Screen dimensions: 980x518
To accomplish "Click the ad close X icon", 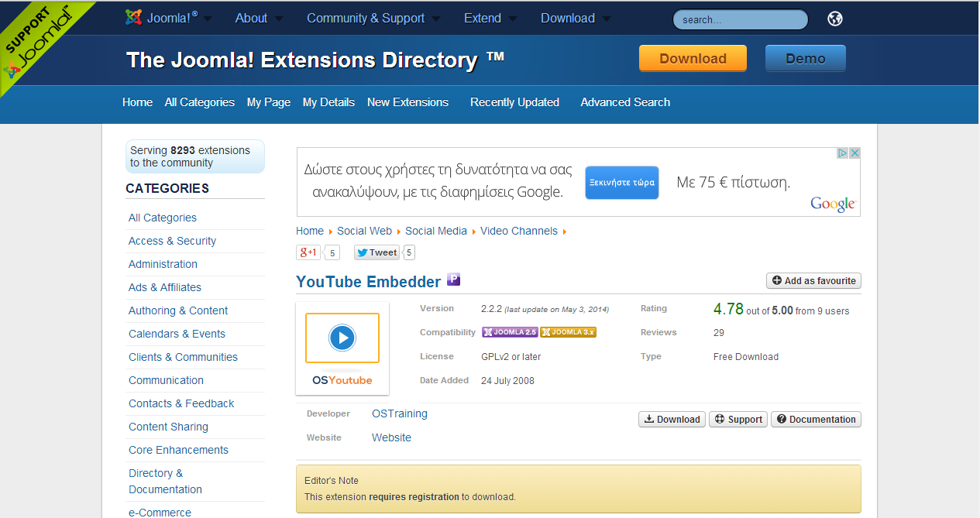I will (854, 153).
